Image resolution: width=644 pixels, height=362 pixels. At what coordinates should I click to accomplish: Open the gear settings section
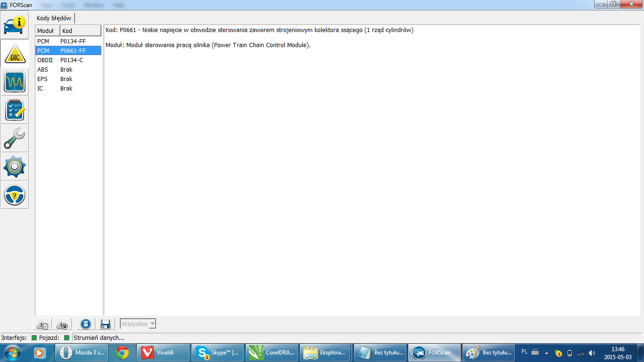[x=15, y=166]
